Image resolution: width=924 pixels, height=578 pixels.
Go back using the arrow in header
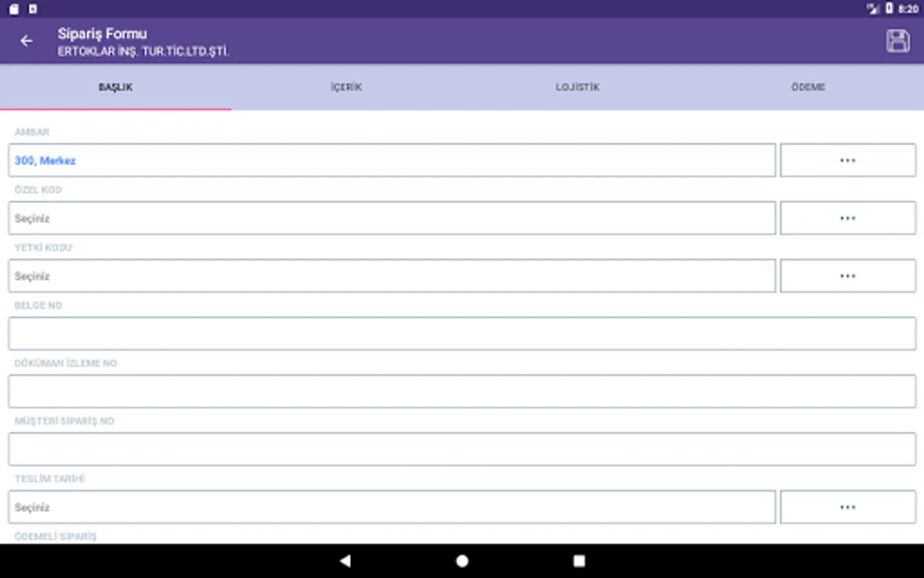click(x=26, y=41)
